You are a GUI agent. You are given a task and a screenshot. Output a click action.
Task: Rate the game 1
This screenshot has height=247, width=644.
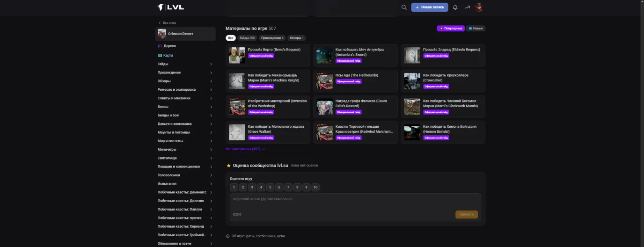coord(234,188)
